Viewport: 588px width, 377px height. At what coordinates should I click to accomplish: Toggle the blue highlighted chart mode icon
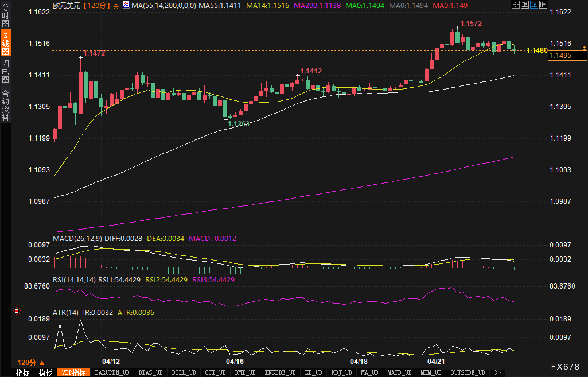tap(534, 5)
